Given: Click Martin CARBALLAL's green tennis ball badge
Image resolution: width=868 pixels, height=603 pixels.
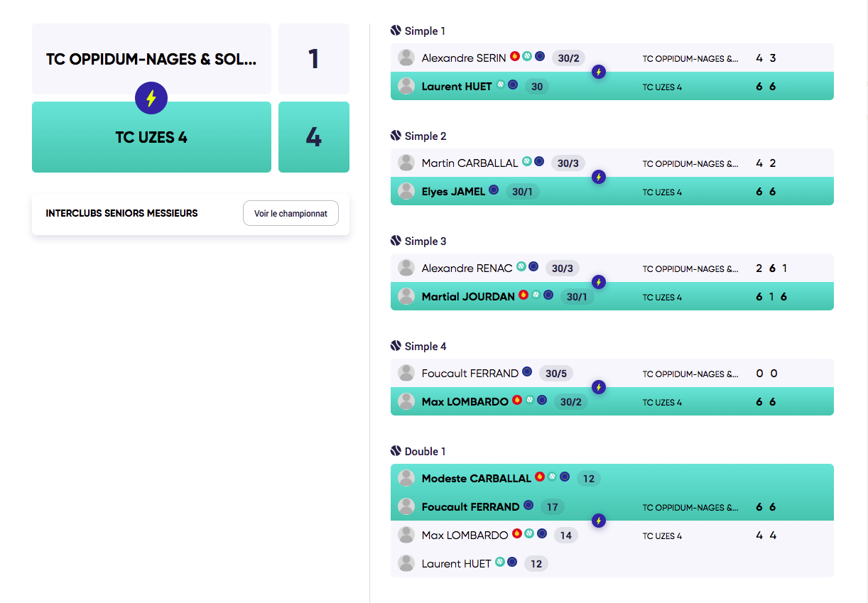Looking at the screenshot, I should tap(527, 162).
